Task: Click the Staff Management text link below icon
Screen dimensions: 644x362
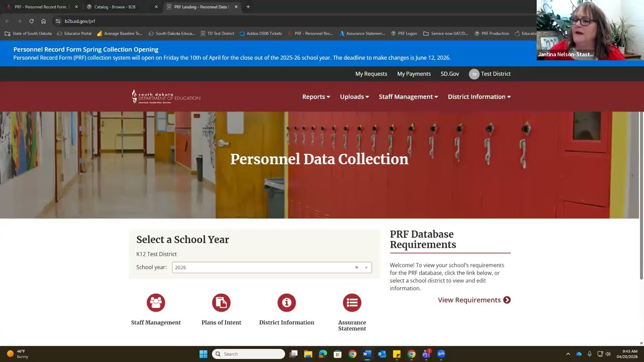Action: [156, 323]
